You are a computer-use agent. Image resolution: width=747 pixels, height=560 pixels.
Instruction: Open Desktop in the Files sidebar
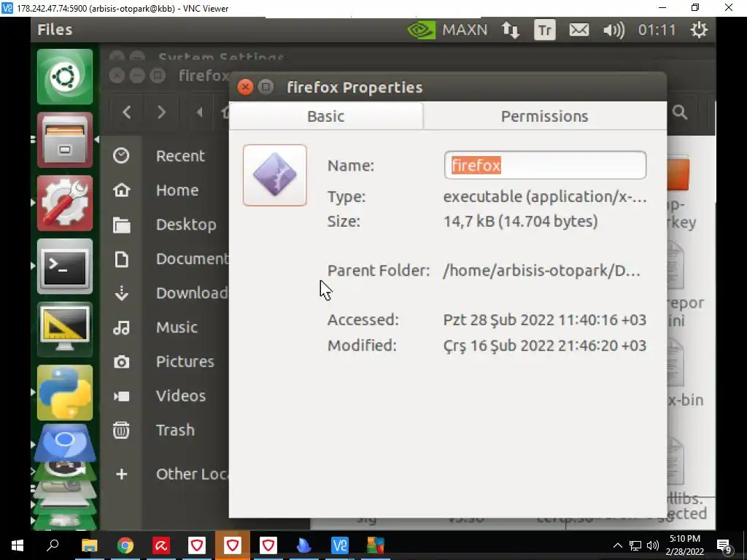[x=186, y=225]
